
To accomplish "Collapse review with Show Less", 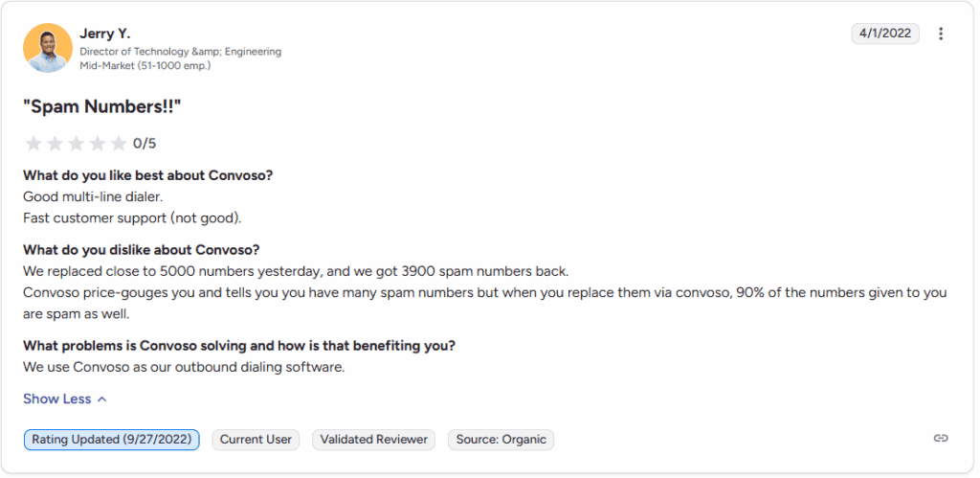I will pyautogui.click(x=57, y=398).
